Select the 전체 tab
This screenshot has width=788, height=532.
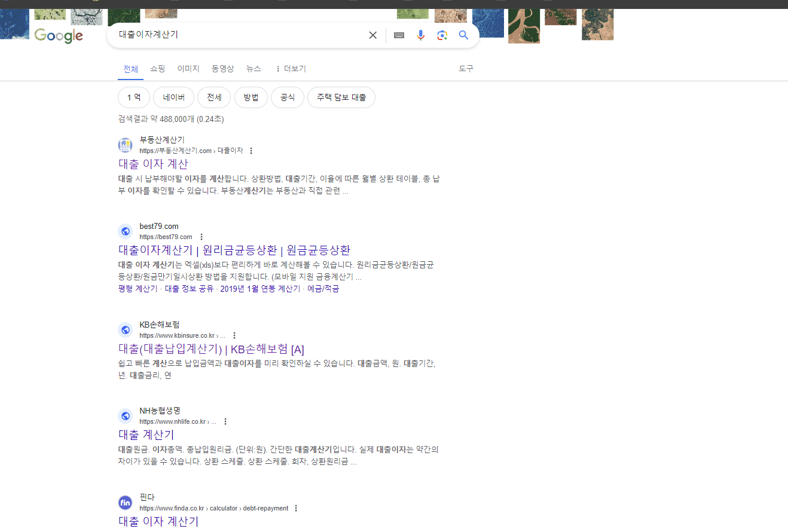coord(130,69)
